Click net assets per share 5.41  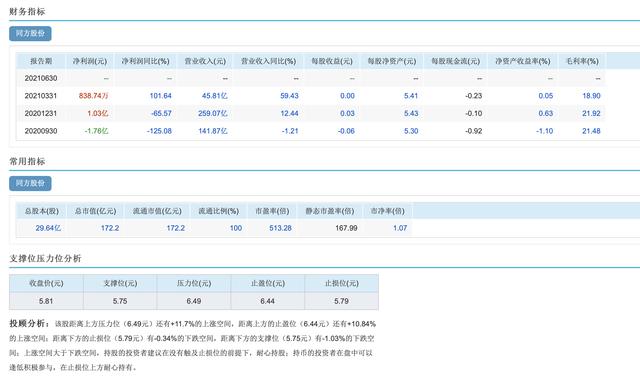click(x=411, y=96)
